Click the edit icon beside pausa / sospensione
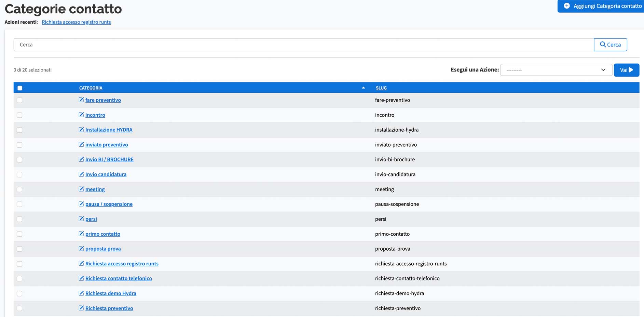Viewport: 644px width, 317px height. tap(81, 204)
